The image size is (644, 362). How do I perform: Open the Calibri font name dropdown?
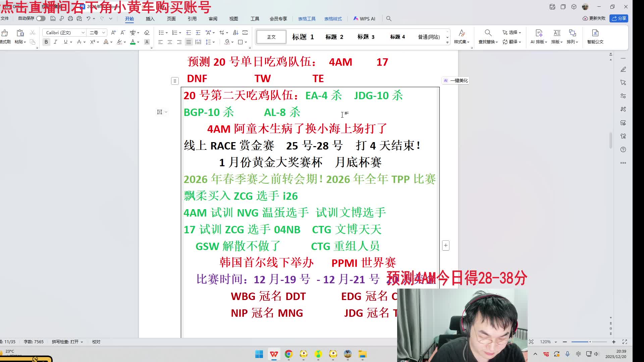pyautogui.click(x=83, y=33)
